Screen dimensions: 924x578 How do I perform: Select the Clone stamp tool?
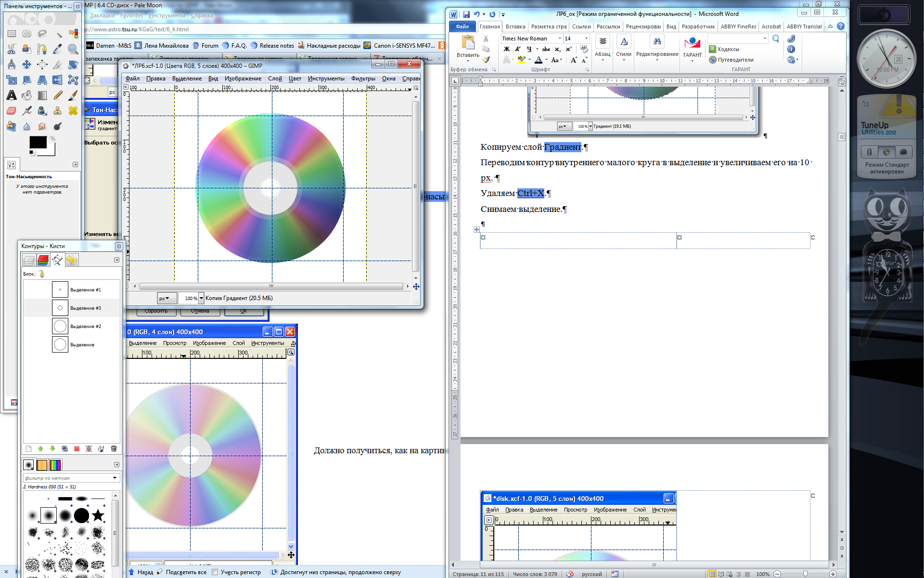pyautogui.click(x=58, y=111)
